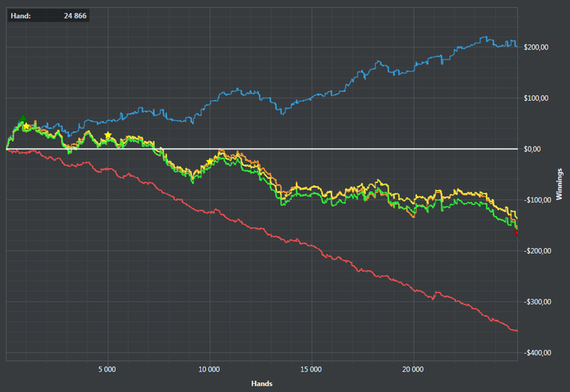Click the Hand counter value 24 866
Viewport: 570px width, 392px height.
point(75,16)
